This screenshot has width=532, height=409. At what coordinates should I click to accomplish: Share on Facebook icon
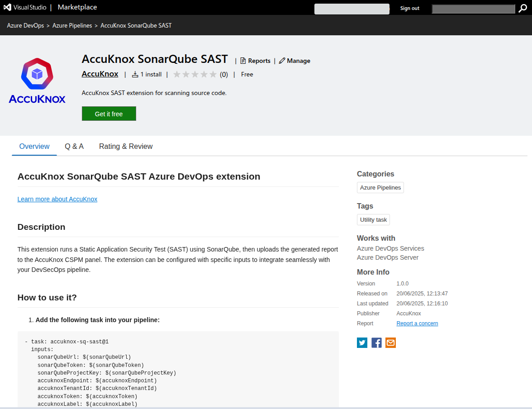click(376, 342)
